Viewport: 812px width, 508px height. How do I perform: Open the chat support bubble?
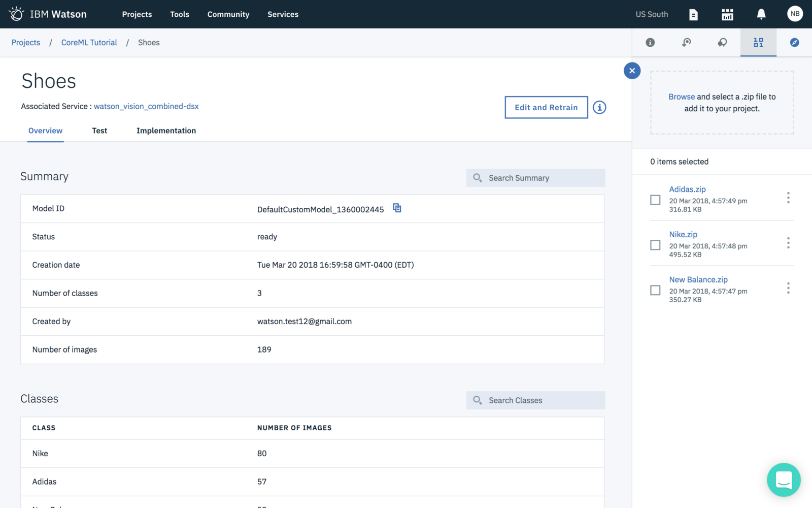[784, 480]
